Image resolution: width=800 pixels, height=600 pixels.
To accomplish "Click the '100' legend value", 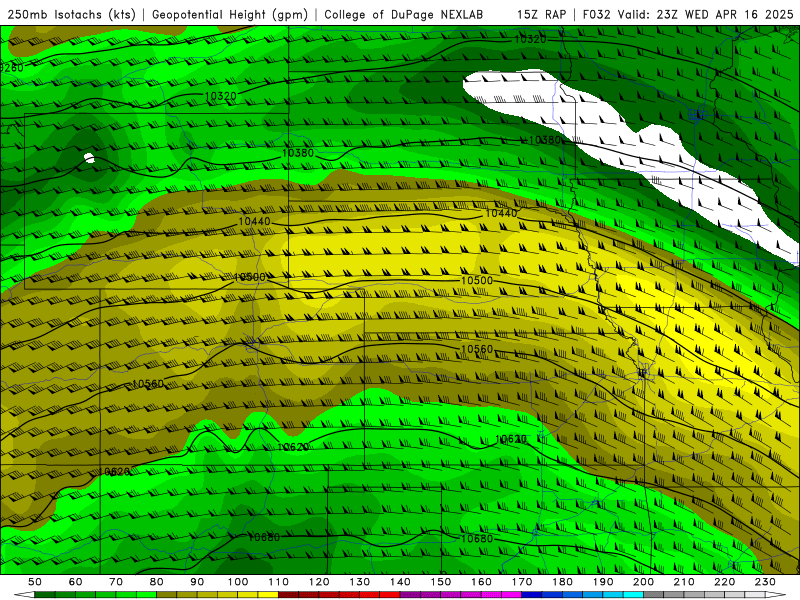I will (x=238, y=582).
